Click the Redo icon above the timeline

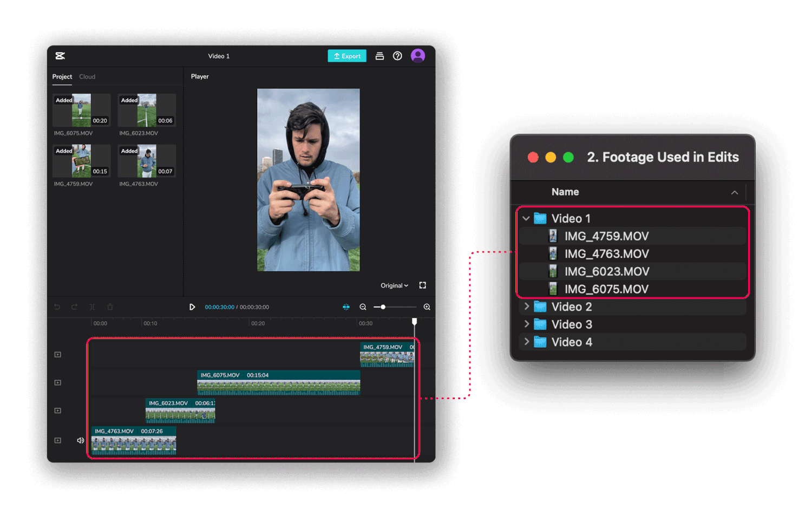(74, 307)
